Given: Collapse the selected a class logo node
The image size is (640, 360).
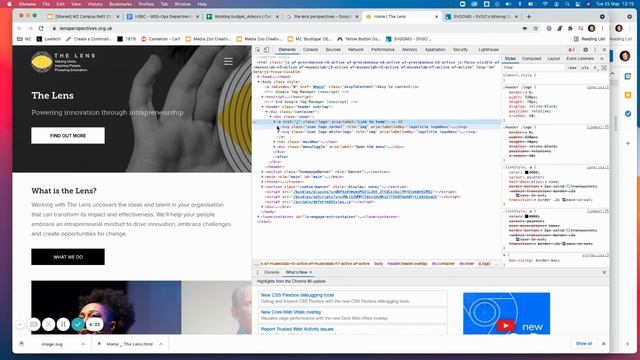Looking at the screenshot, I should [x=274, y=122].
